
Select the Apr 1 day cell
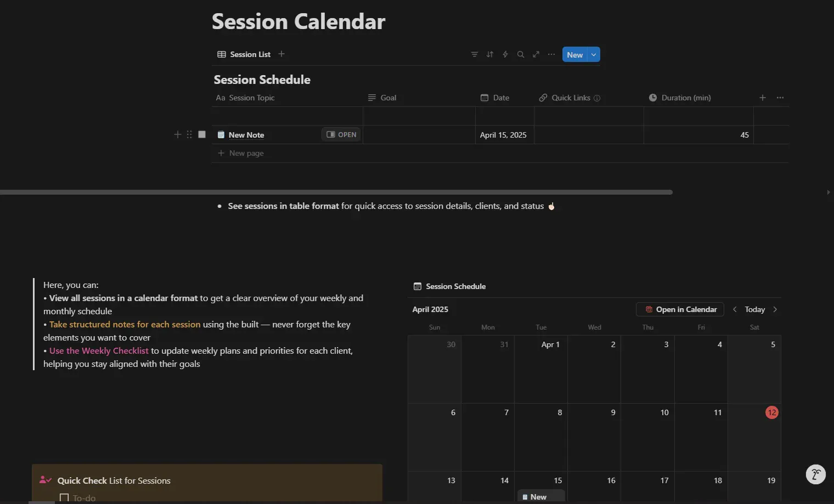541,369
